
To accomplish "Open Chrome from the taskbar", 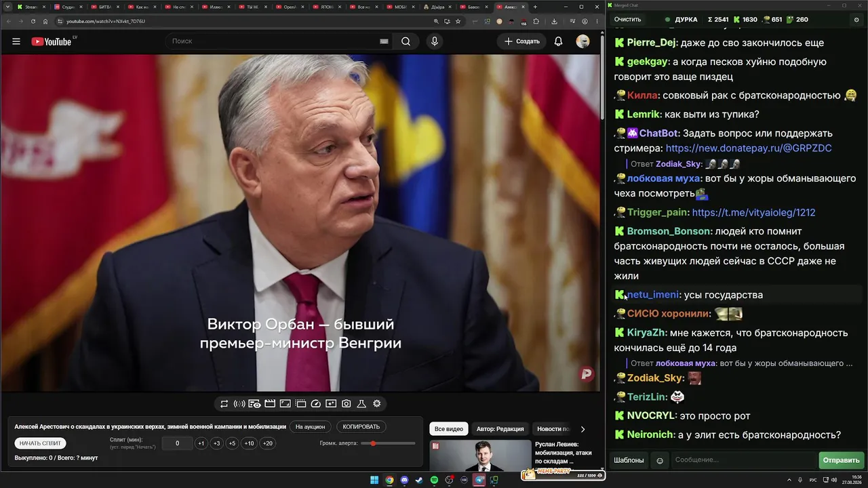I will pyautogui.click(x=389, y=480).
